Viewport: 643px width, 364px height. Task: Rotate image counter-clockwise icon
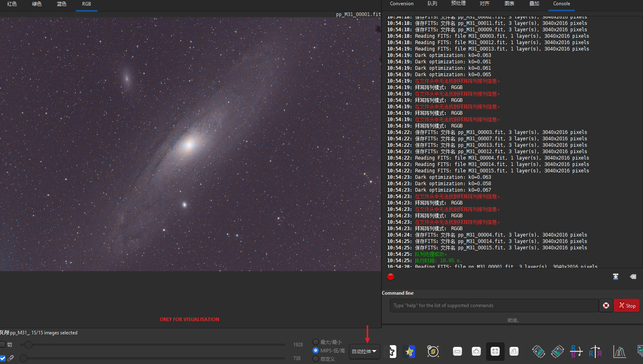click(x=538, y=352)
